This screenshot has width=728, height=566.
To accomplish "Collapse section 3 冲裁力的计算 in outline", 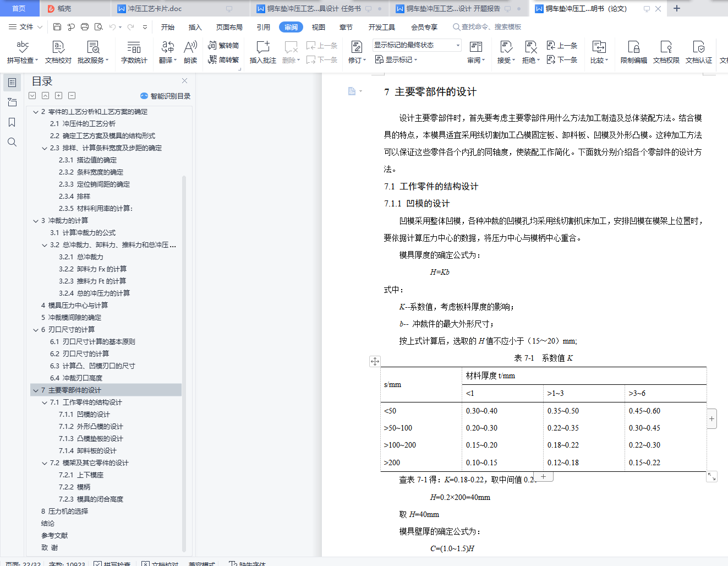I will 36,221.
